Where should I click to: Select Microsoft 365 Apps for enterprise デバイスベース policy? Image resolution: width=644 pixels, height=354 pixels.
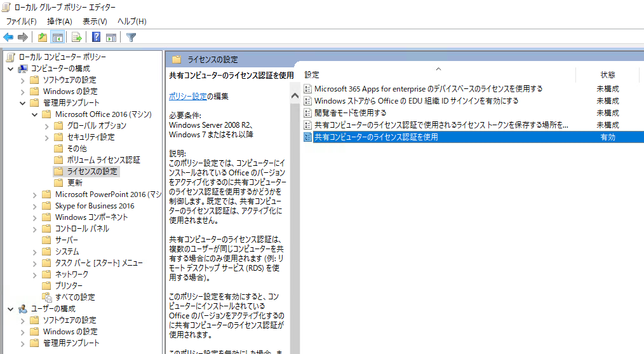click(428, 88)
